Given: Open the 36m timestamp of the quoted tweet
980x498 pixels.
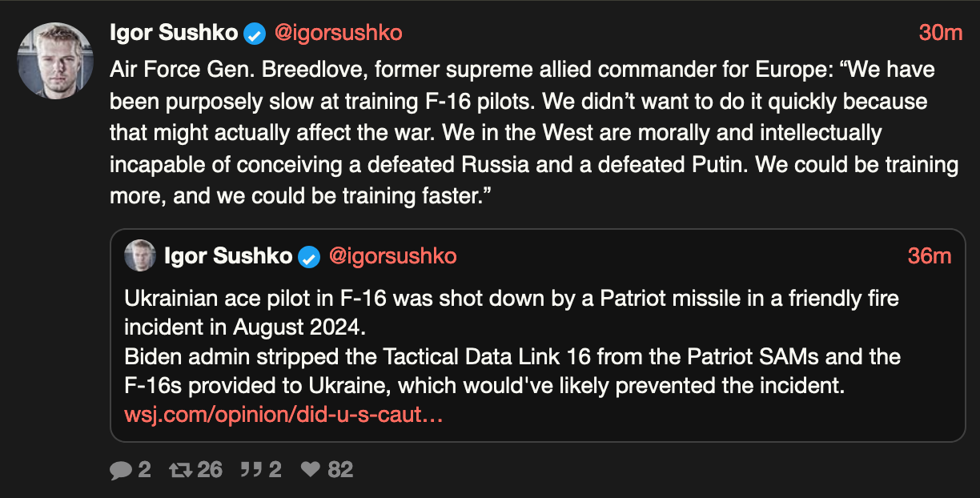Looking at the screenshot, I should [x=929, y=256].
